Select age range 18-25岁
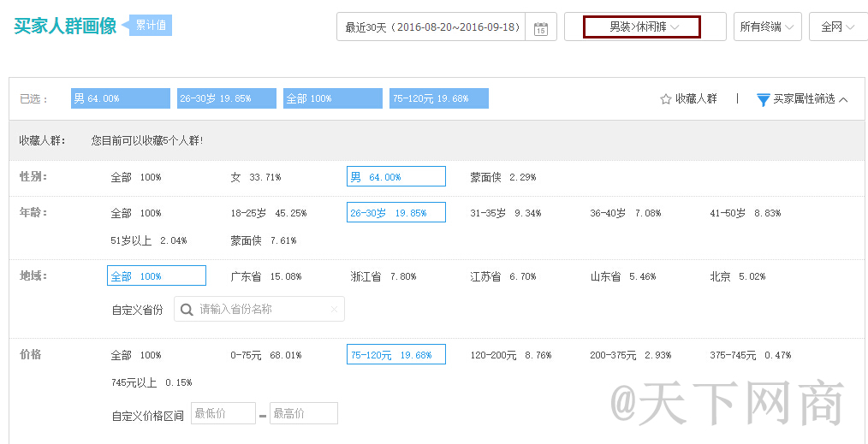The height and width of the screenshot is (444, 868). (268, 213)
